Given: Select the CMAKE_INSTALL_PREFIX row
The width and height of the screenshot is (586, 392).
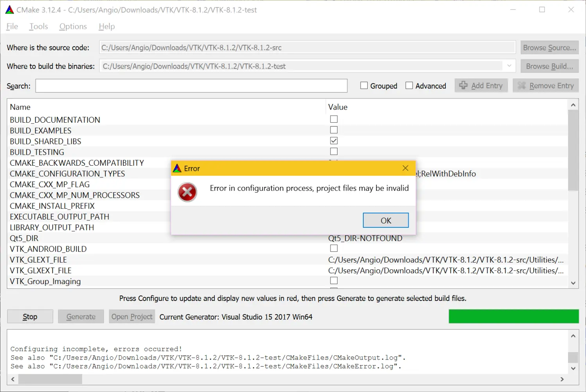Looking at the screenshot, I should pyautogui.click(x=287, y=206).
